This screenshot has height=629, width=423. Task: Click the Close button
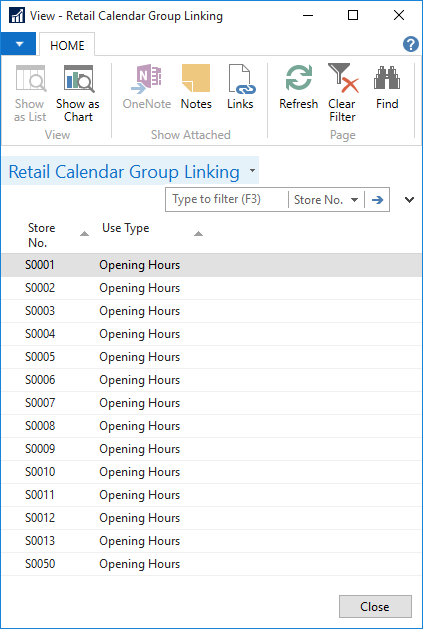375,607
